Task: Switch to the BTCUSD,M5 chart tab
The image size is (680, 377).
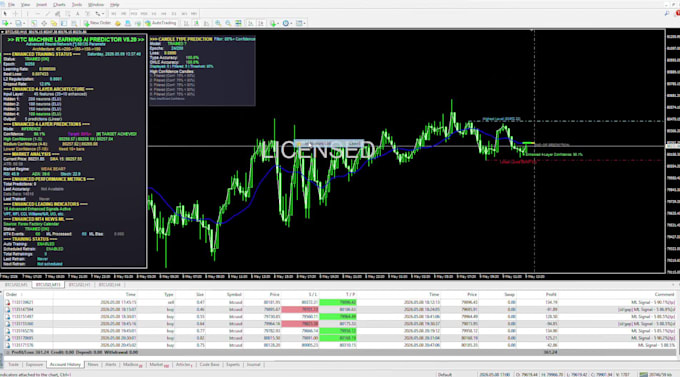Action: coord(16,285)
